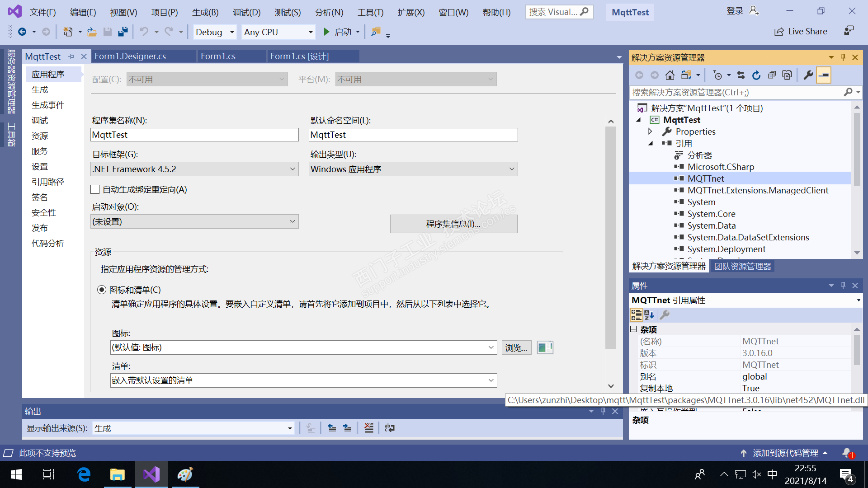
Task: Click the wrench Properties icon in Solution Explorer
Action: (808, 75)
